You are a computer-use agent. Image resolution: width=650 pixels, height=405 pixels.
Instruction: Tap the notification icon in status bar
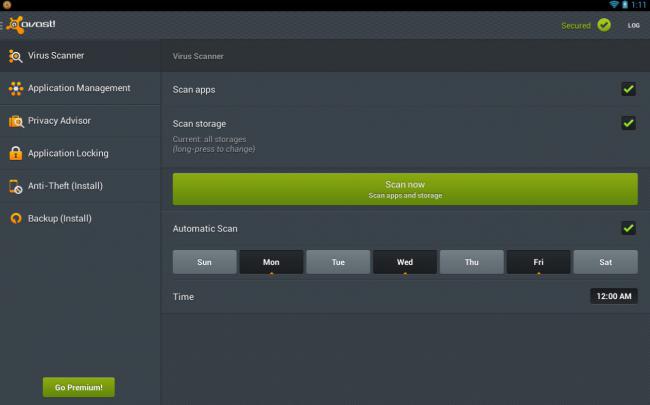click(x=7, y=5)
